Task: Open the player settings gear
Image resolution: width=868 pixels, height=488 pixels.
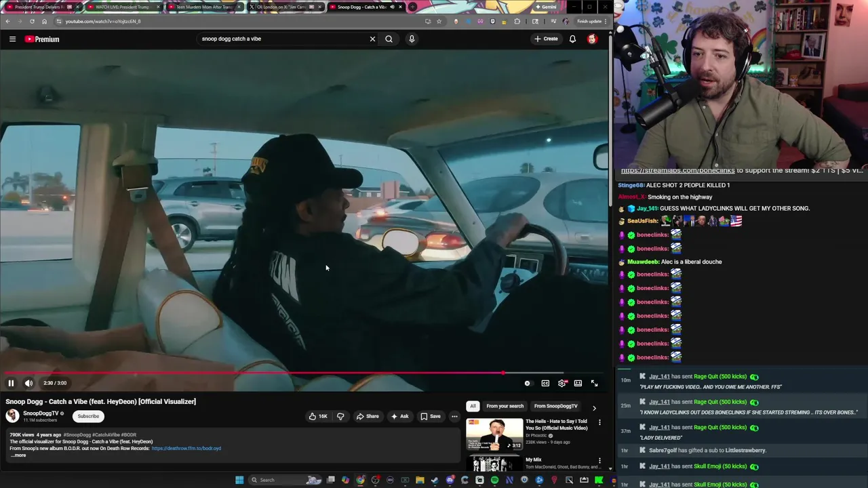Action: pyautogui.click(x=562, y=383)
